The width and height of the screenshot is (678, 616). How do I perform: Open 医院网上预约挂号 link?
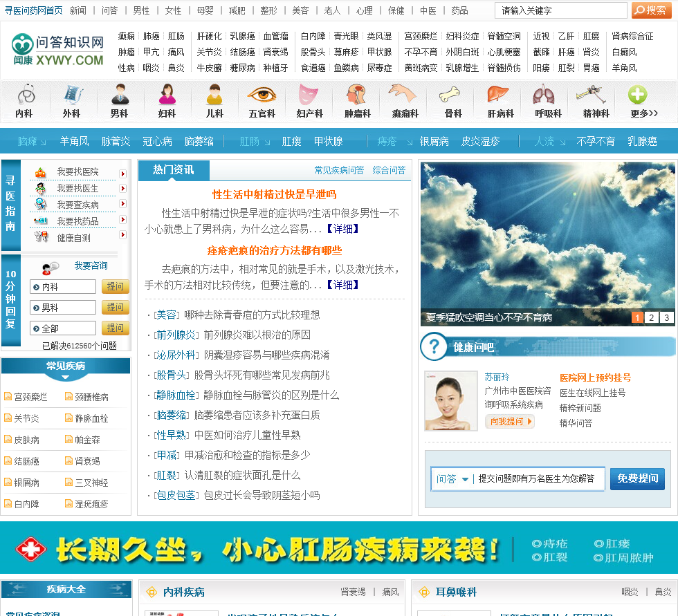click(595, 378)
